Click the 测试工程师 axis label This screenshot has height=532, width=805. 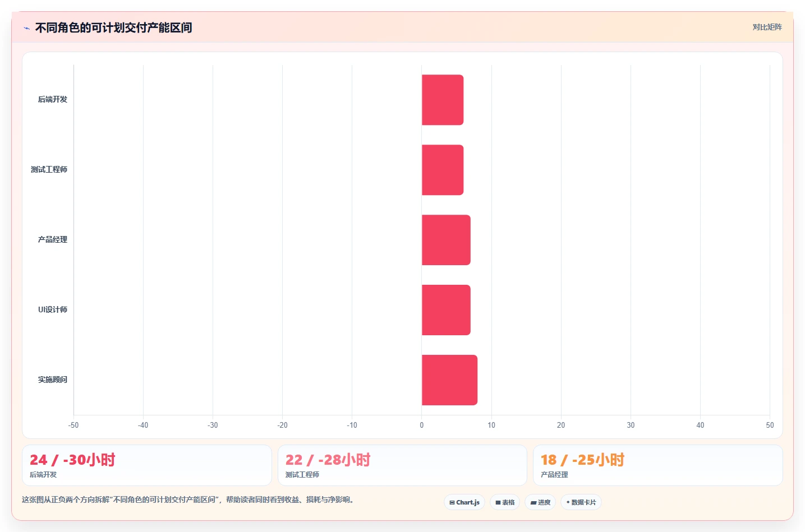click(49, 169)
